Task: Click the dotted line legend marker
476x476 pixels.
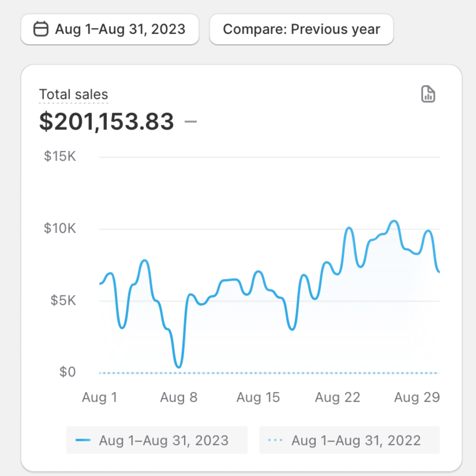Action: pyautogui.click(x=275, y=440)
